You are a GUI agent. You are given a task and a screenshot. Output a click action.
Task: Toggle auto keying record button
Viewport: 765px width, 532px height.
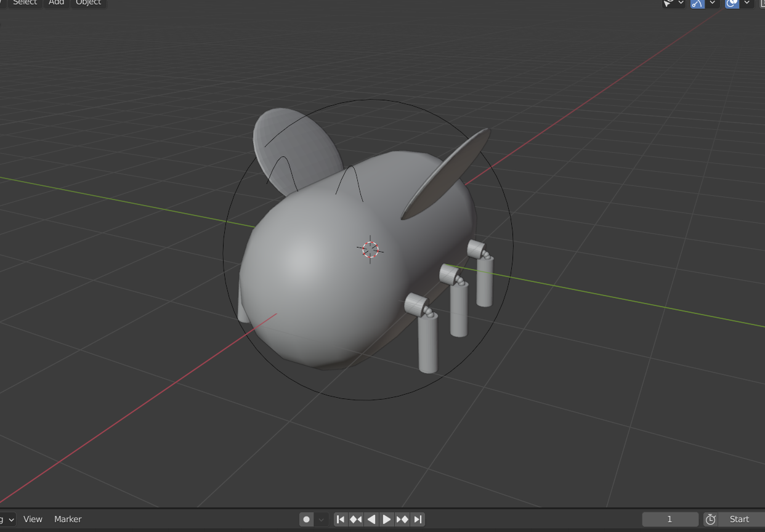pyautogui.click(x=306, y=519)
